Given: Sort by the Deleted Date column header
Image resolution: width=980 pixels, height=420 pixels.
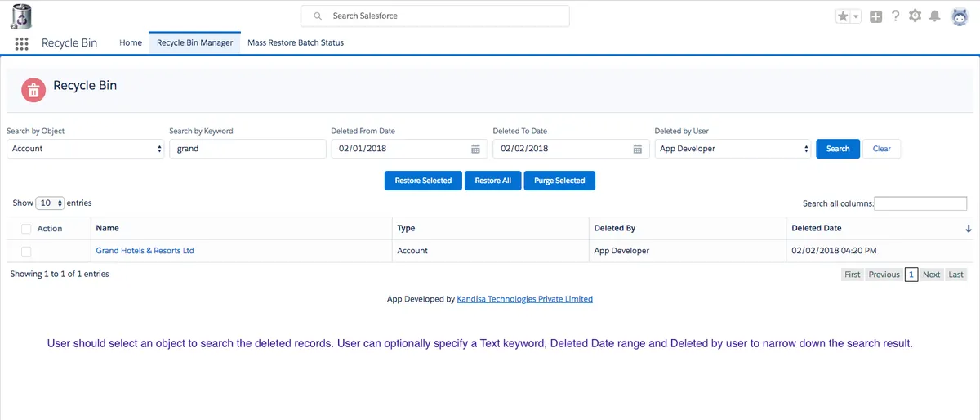Looking at the screenshot, I should coord(880,229).
